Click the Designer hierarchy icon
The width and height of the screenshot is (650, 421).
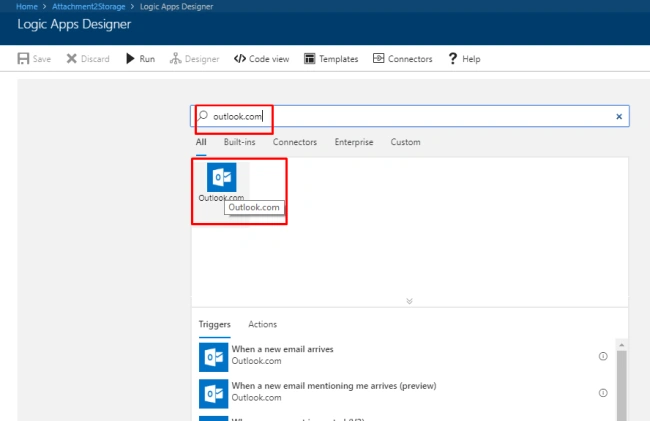(x=175, y=58)
